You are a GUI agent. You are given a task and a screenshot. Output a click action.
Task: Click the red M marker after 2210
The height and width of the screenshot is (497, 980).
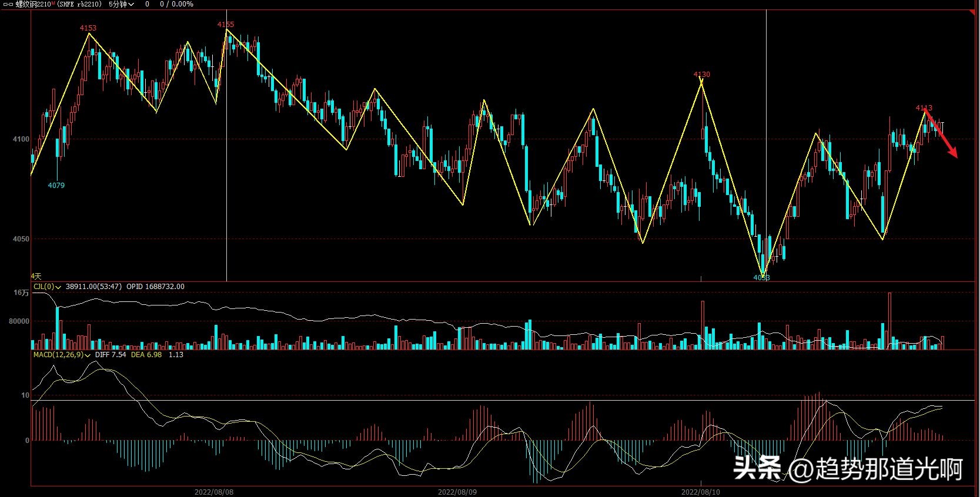click(x=53, y=4)
